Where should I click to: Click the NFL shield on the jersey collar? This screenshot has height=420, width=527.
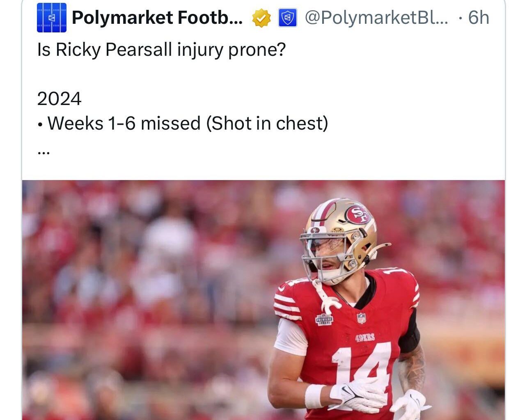(361, 318)
